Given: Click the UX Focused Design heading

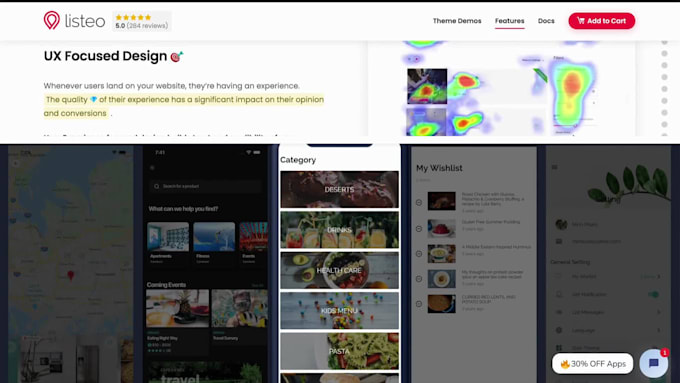Looking at the screenshot, I should pos(105,56).
